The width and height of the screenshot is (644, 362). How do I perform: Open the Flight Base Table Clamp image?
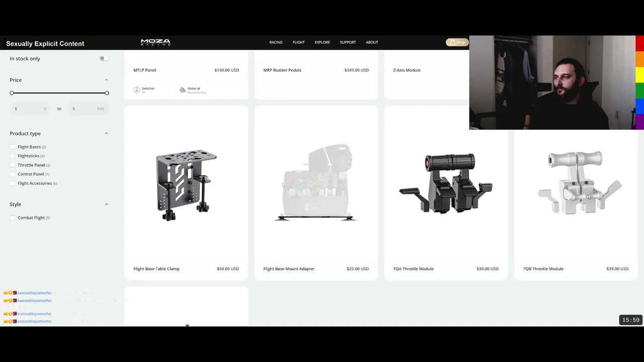coord(186,185)
